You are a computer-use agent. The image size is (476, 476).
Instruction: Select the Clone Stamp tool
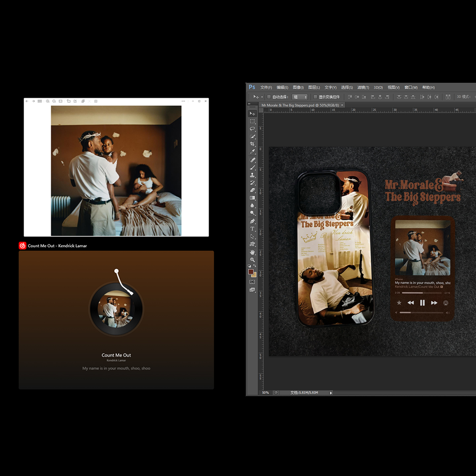pyautogui.click(x=252, y=175)
